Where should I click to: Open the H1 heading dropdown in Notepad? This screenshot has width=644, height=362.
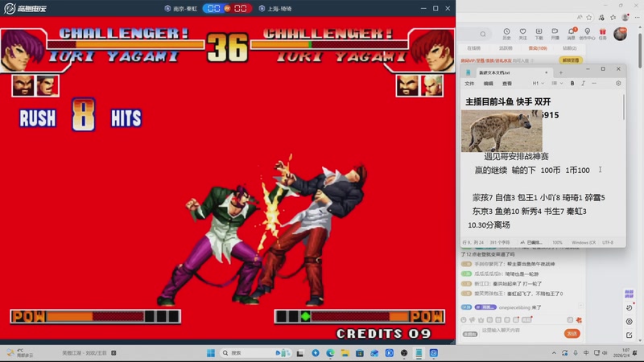538,84
